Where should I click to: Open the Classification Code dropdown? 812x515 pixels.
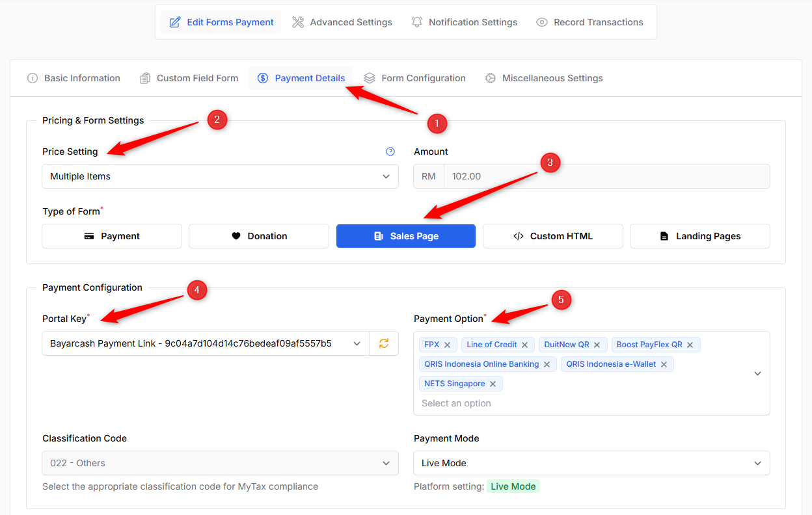tap(220, 463)
